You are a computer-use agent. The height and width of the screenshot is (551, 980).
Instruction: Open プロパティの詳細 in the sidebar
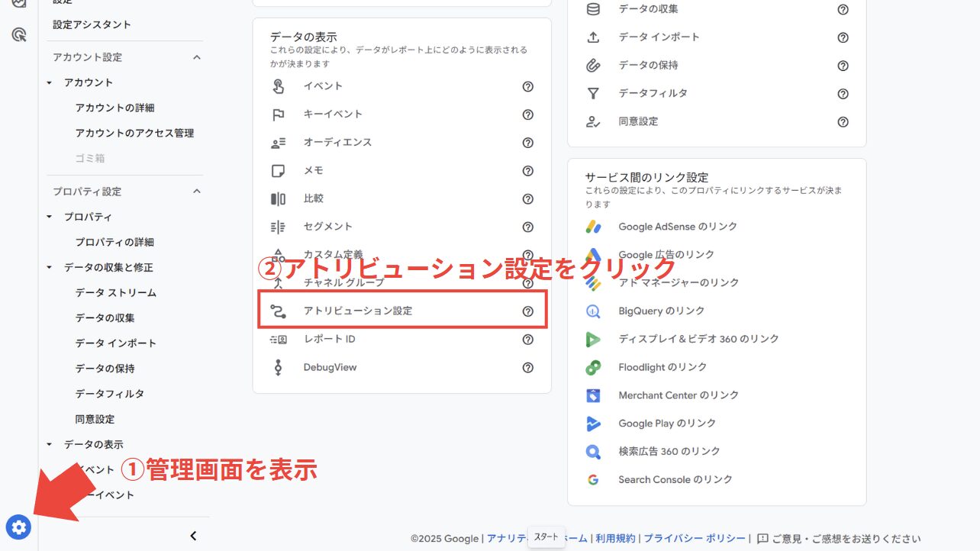pos(114,242)
